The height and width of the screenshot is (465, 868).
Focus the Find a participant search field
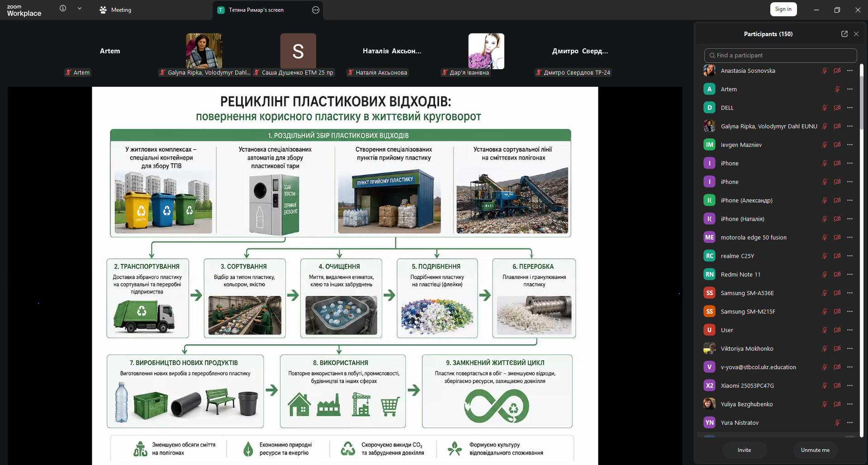click(x=781, y=56)
